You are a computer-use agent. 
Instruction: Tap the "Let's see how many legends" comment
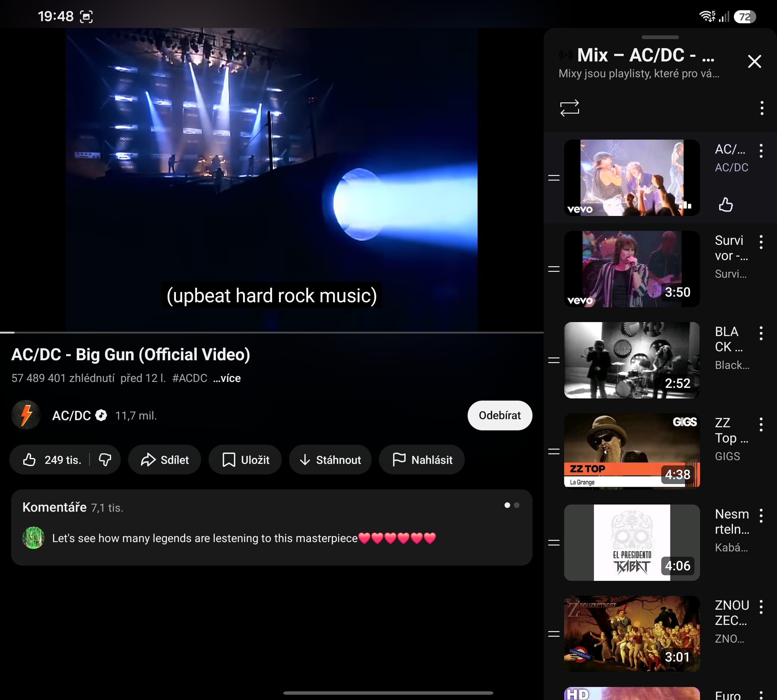coord(244,538)
